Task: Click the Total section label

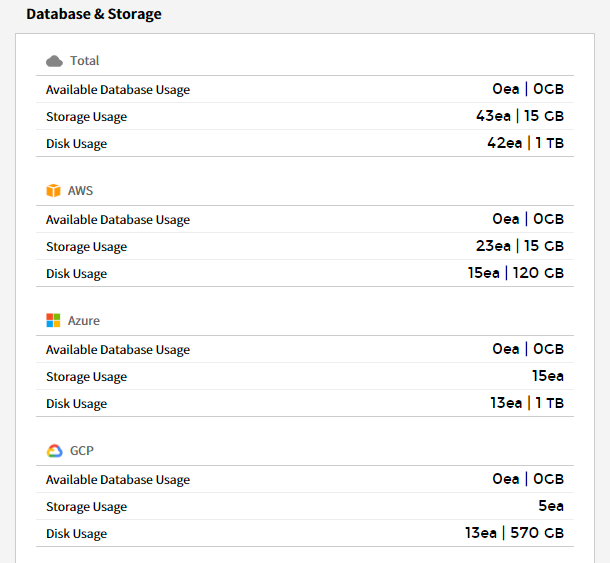Action: pos(85,61)
